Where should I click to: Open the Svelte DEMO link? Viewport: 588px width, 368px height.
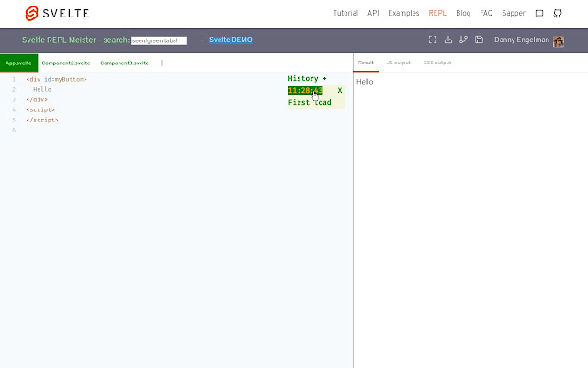(231, 40)
